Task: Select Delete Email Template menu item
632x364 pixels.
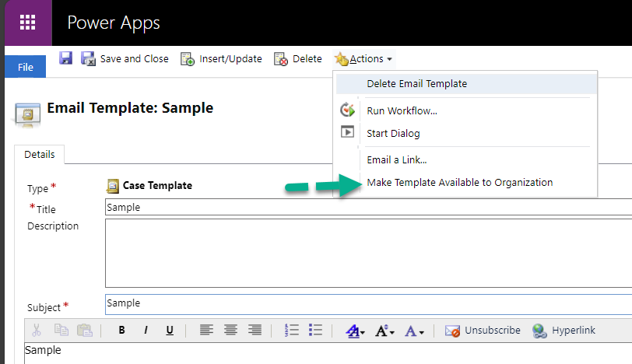Action: [x=466, y=84]
